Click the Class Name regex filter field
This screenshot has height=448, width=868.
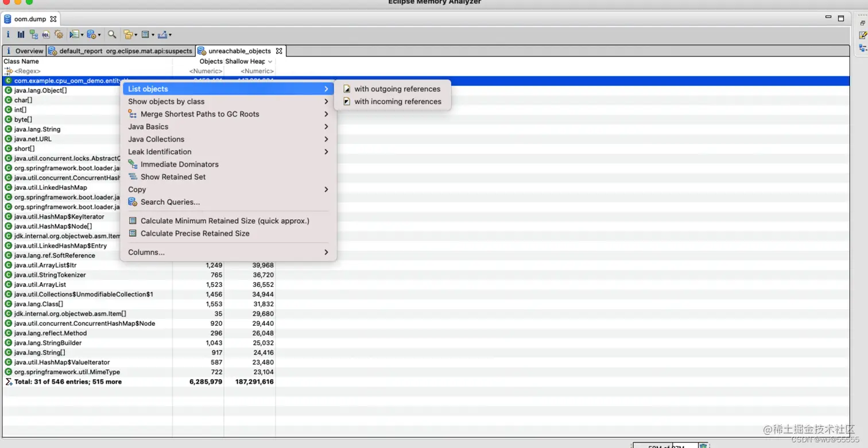(x=87, y=71)
